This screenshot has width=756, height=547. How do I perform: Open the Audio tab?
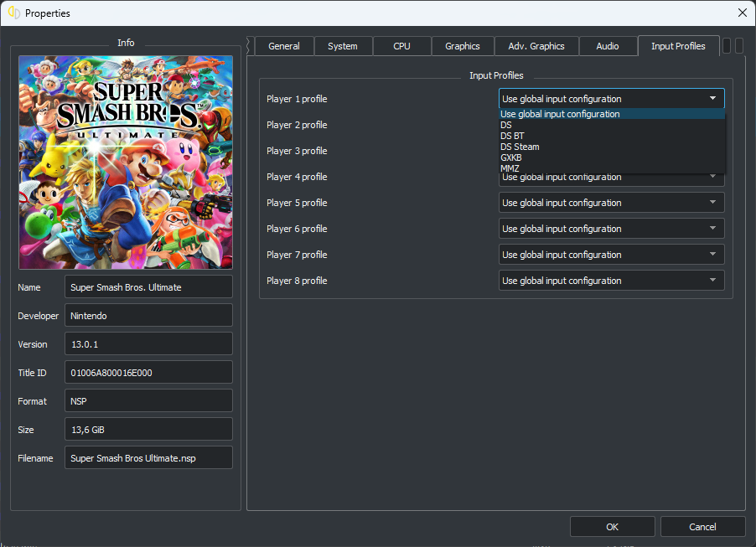pyautogui.click(x=608, y=46)
